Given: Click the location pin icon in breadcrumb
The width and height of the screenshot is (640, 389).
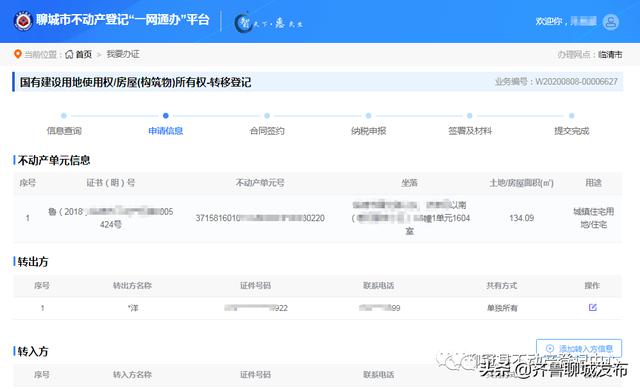Looking at the screenshot, I should click(x=18, y=54).
